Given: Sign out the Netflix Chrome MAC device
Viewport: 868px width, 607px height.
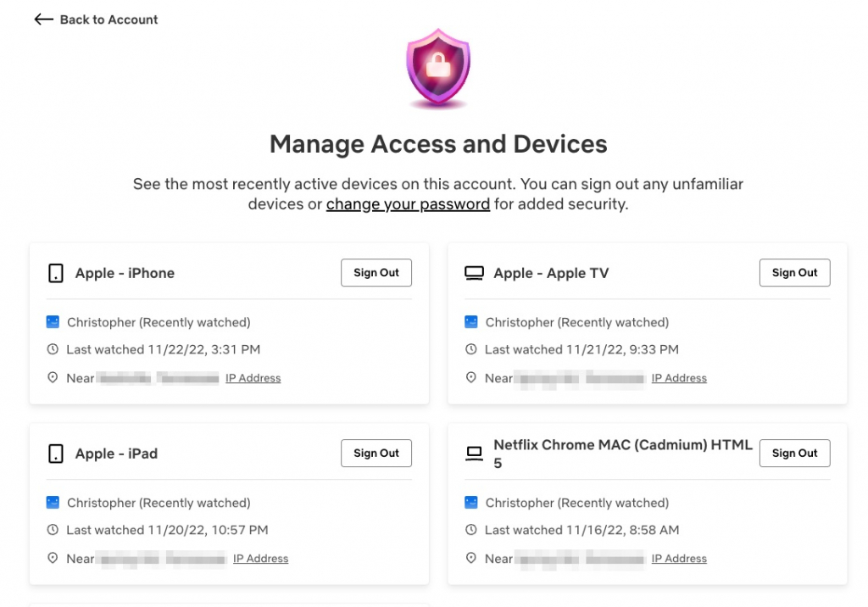Looking at the screenshot, I should click(794, 453).
